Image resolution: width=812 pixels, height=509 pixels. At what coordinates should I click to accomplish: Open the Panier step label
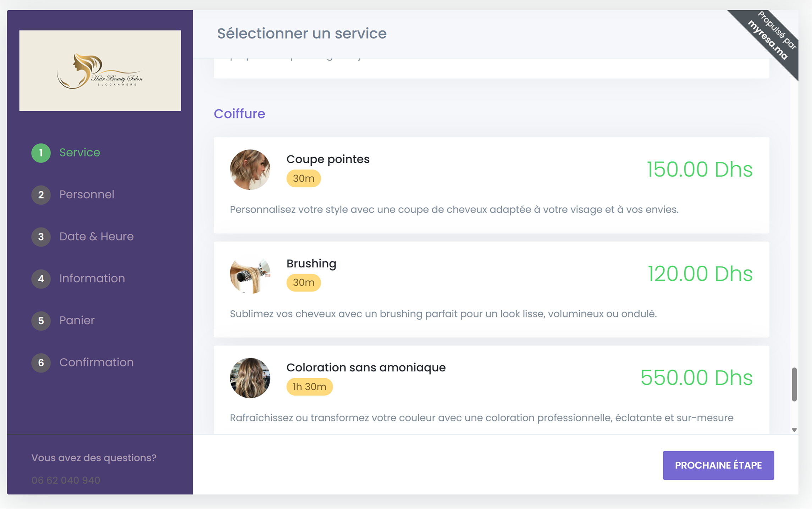(x=77, y=320)
